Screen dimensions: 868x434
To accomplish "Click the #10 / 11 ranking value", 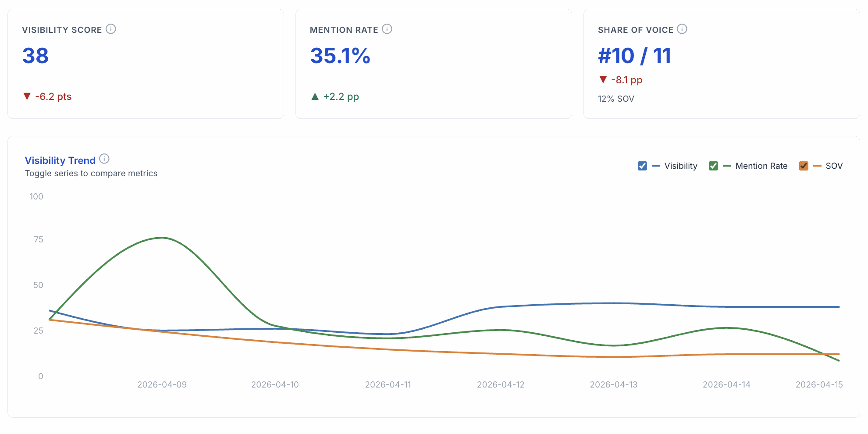I will pyautogui.click(x=634, y=55).
